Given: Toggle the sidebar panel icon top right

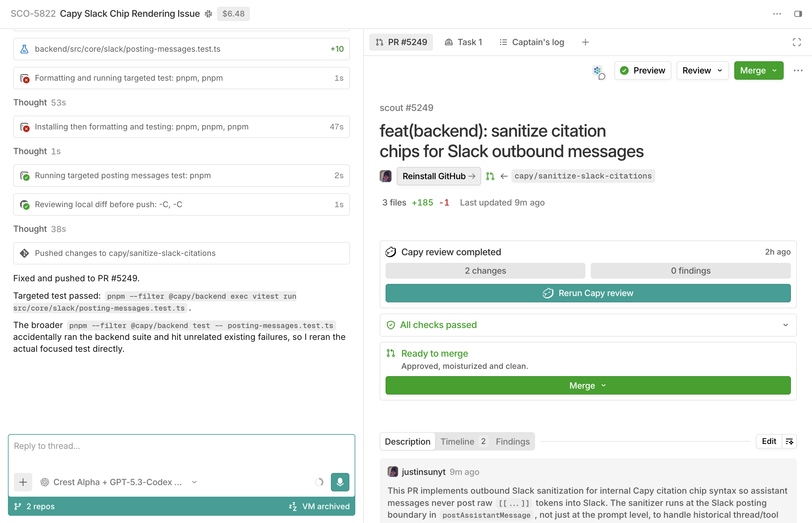Looking at the screenshot, I should pyautogui.click(x=798, y=14).
